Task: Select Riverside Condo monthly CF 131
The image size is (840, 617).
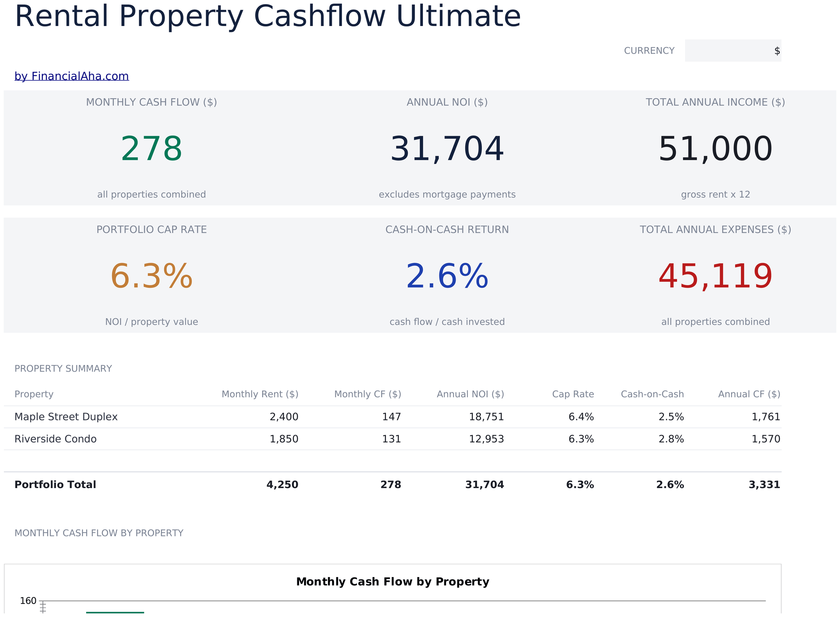Action: tap(391, 439)
